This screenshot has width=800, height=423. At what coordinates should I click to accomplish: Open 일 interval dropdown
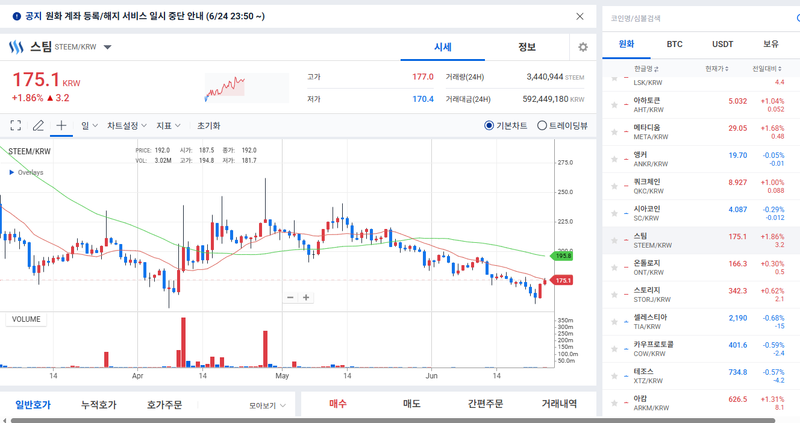89,126
